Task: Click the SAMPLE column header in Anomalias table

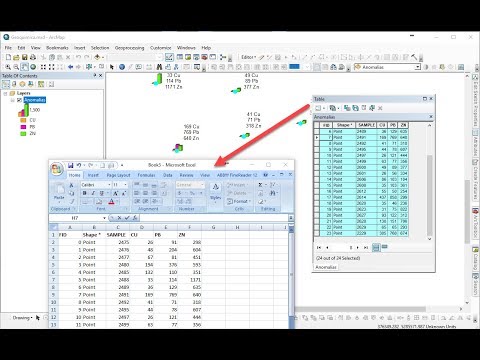Action: pos(366,125)
